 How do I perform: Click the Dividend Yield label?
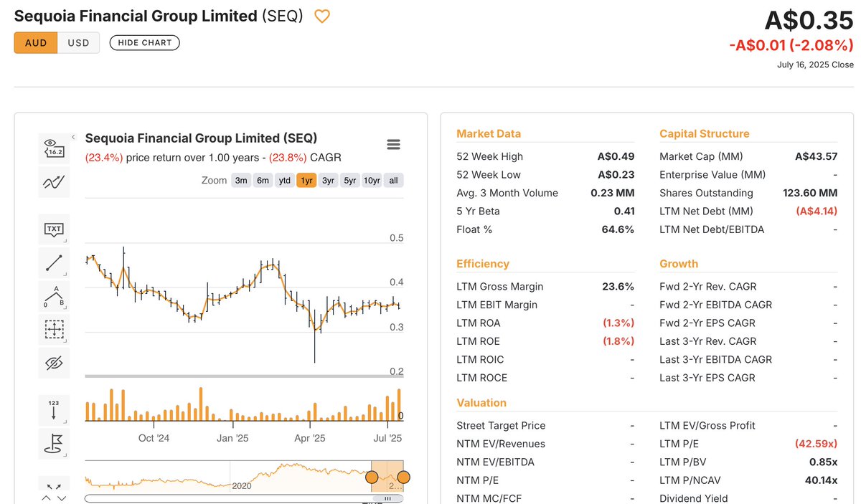tap(694, 498)
